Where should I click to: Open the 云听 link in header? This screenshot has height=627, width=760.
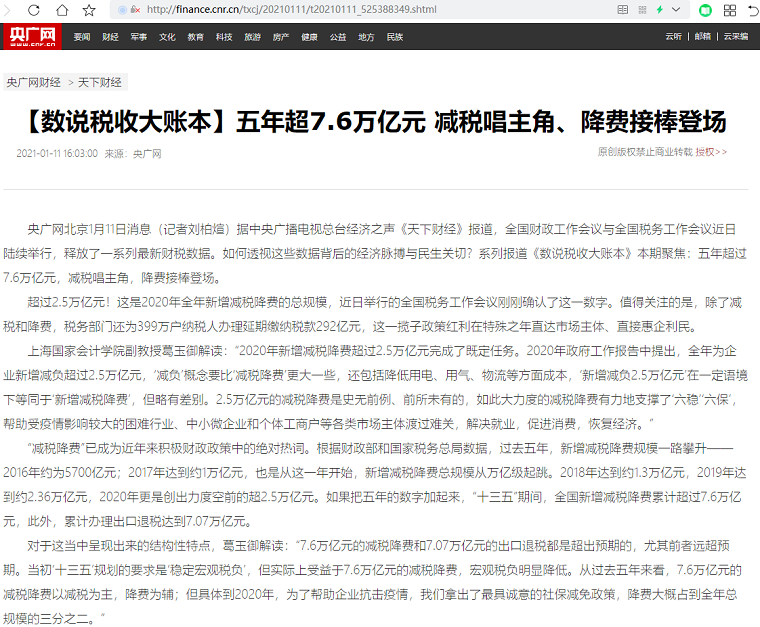(674, 37)
